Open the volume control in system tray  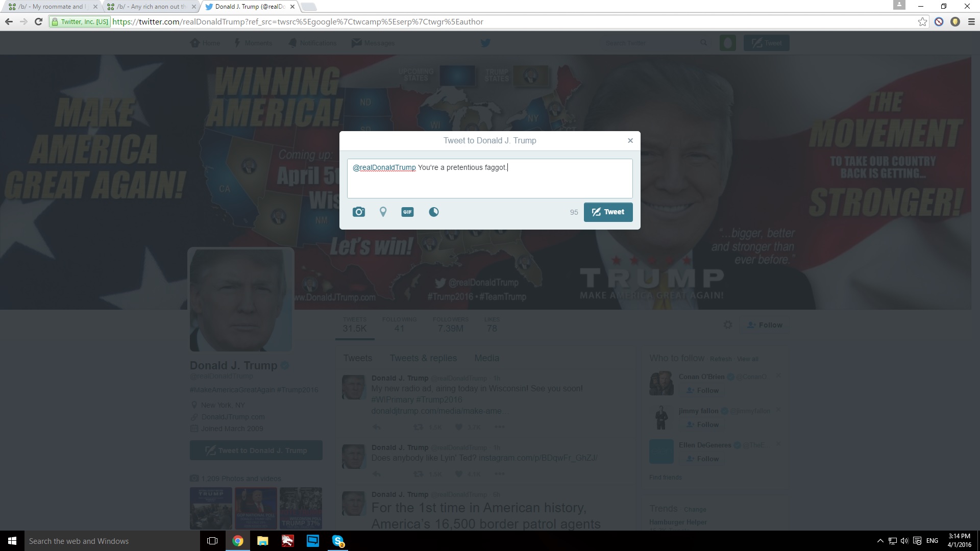(904, 541)
